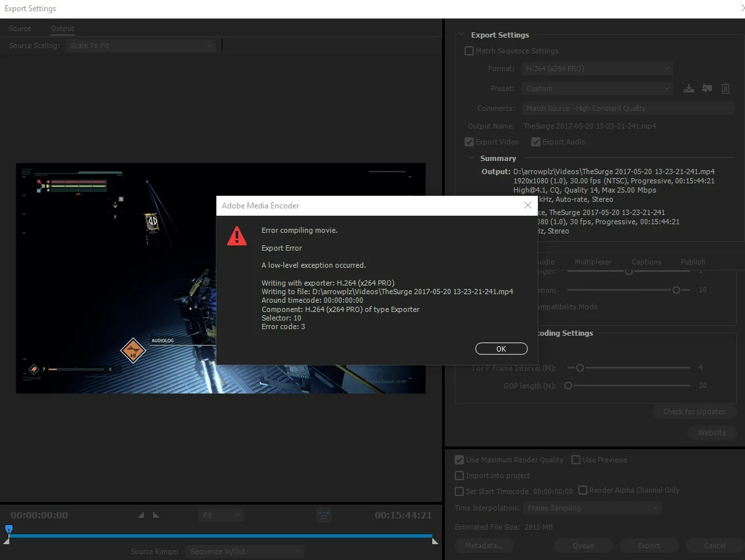Open the Source Scaling dropdown
Viewport: 745px width, 560px height.
141,46
